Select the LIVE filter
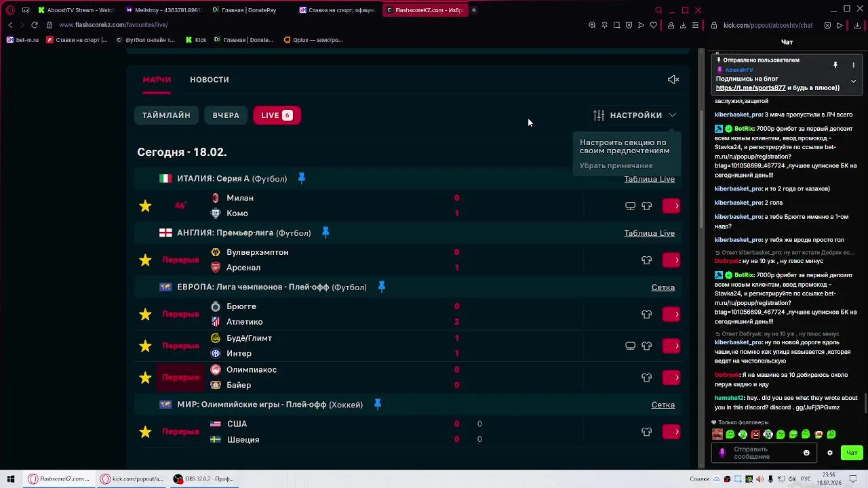Screen dimensions: 868x488 [277, 115]
